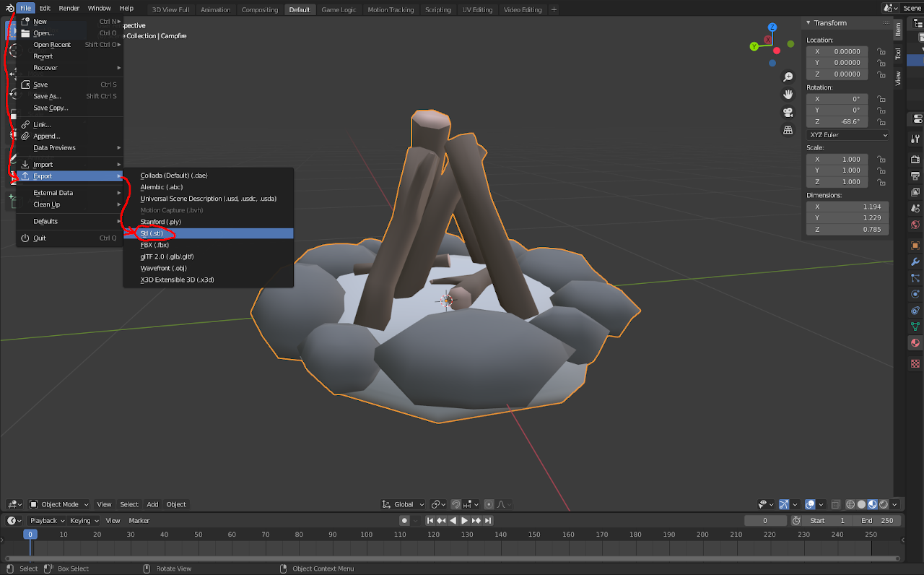Click the pan hand icon in viewport
Image resolution: width=924 pixels, height=575 pixels.
tap(788, 95)
